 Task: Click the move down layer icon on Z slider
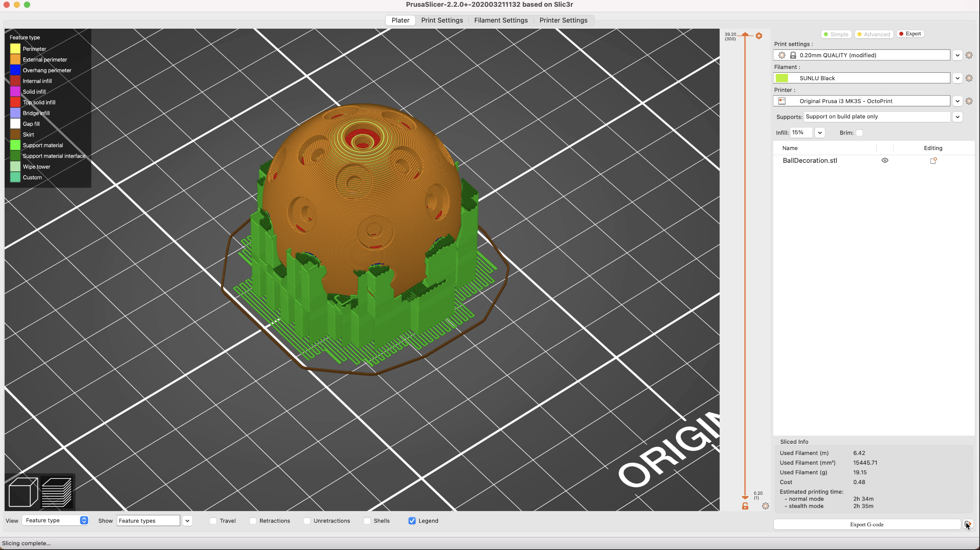click(x=744, y=497)
